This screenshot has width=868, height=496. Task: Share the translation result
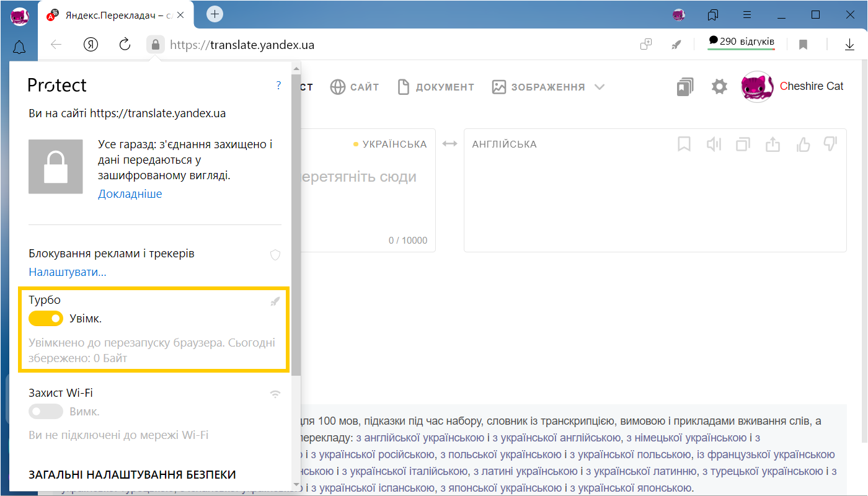point(773,144)
